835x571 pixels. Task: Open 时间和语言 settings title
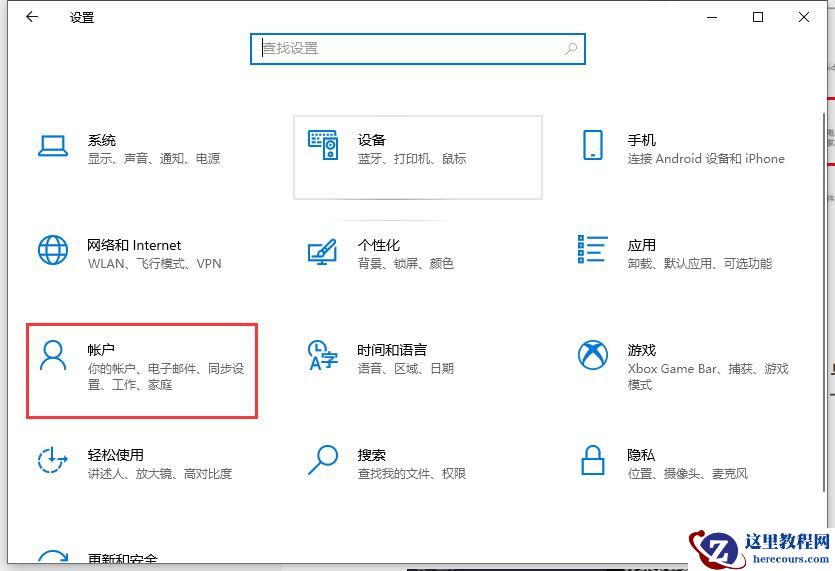[x=392, y=350]
